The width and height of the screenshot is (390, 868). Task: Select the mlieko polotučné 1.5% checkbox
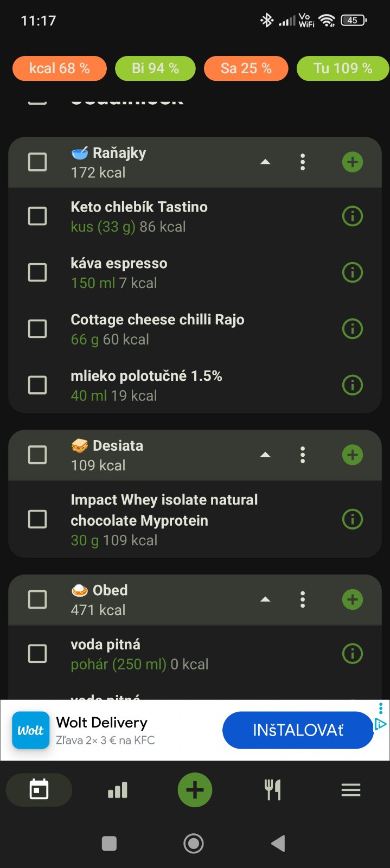pos(37,385)
